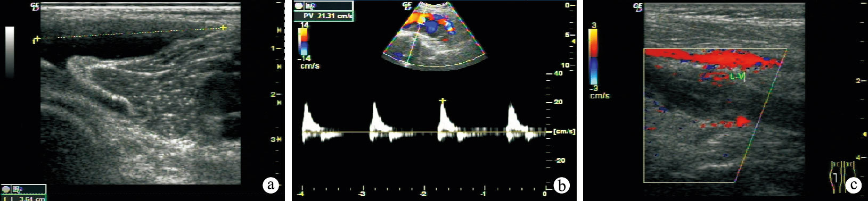Click the -2 tick on the time axis

(x=423, y=194)
